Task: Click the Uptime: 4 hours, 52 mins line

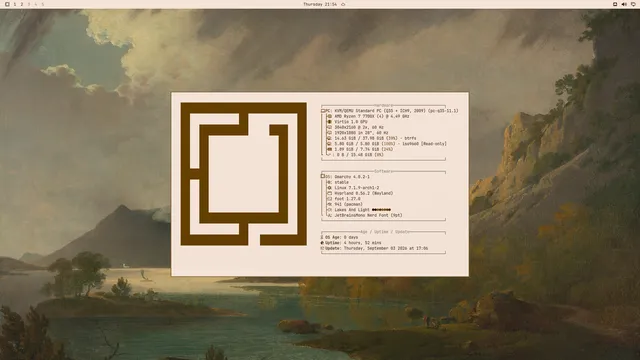Action: click(x=351, y=243)
